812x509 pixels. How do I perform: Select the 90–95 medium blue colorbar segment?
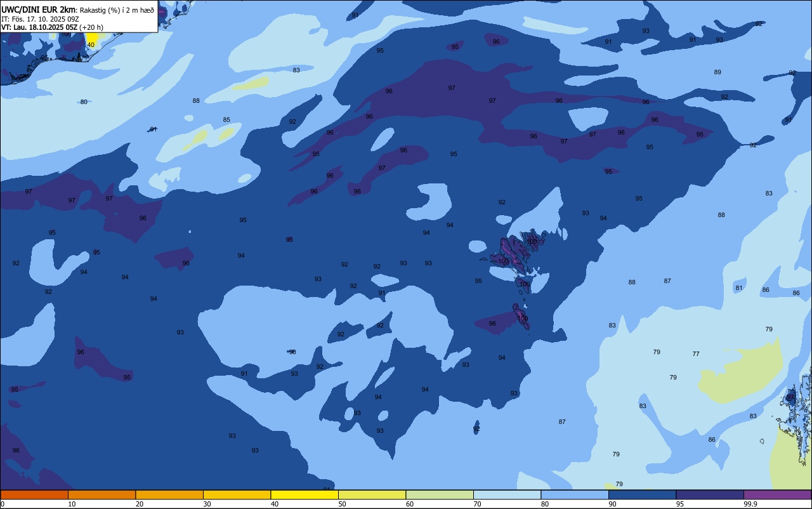(642, 494)
